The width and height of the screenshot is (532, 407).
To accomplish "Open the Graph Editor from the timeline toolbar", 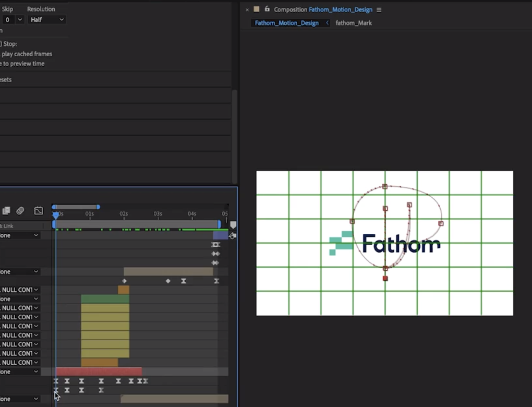I will pos(39,211).
